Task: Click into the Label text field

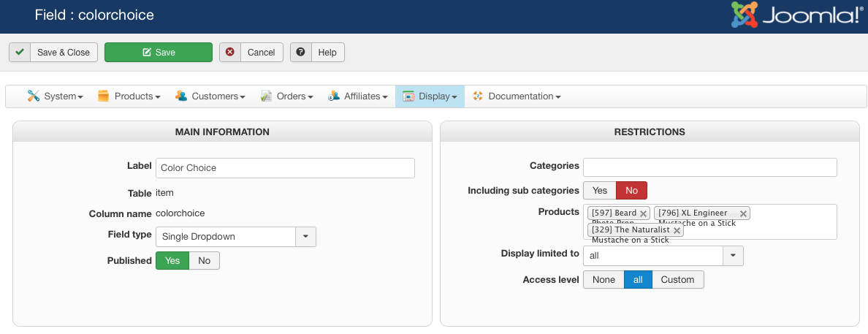Action: click(x=285, y=168)
